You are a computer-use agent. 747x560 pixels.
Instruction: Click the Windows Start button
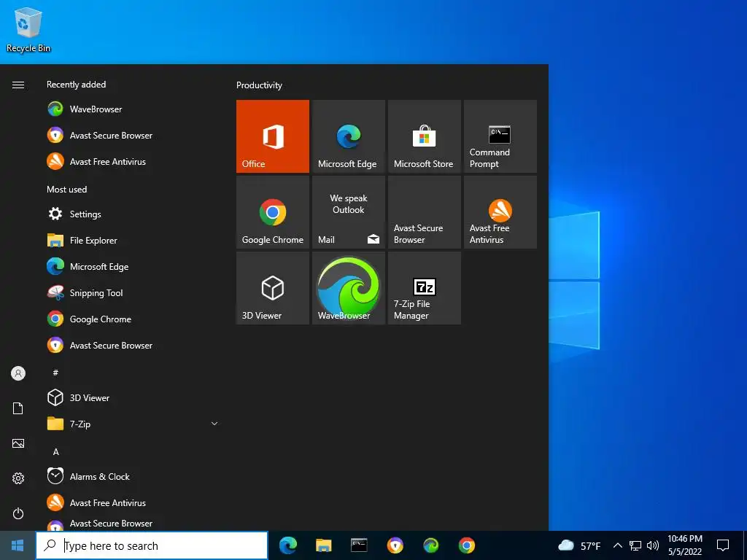(18, 545)
